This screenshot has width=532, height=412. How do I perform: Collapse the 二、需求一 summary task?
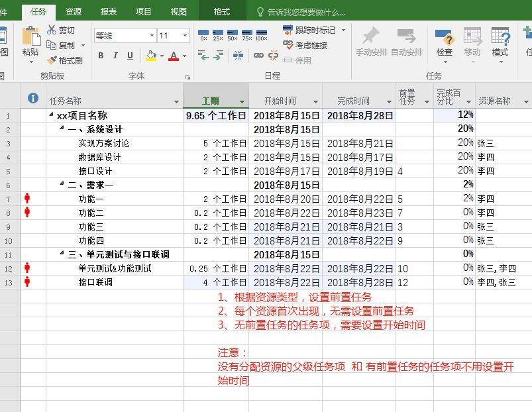click(62, 183)
